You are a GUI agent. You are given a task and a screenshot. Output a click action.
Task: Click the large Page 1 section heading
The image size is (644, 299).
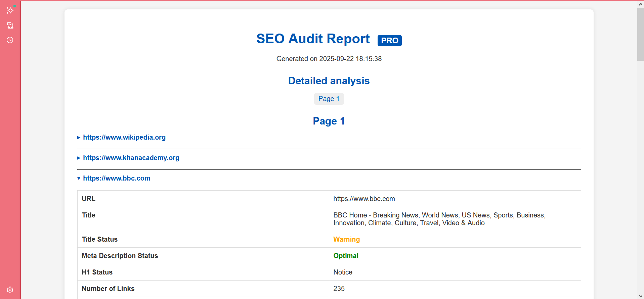click(x=329, y=121)
